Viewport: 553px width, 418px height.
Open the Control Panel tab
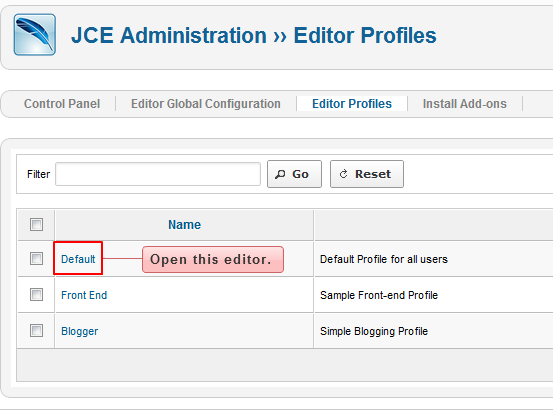pos(62,104)
